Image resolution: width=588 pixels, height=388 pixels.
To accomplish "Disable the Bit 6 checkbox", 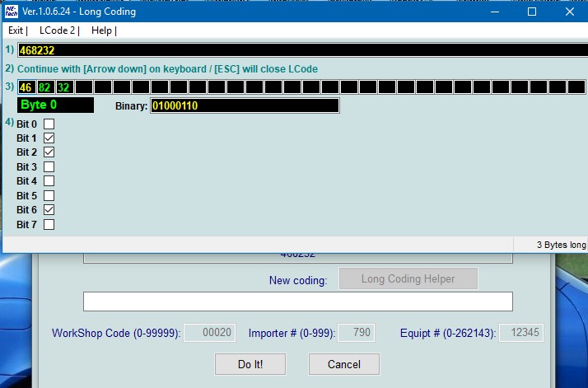I will click(49, 210).
